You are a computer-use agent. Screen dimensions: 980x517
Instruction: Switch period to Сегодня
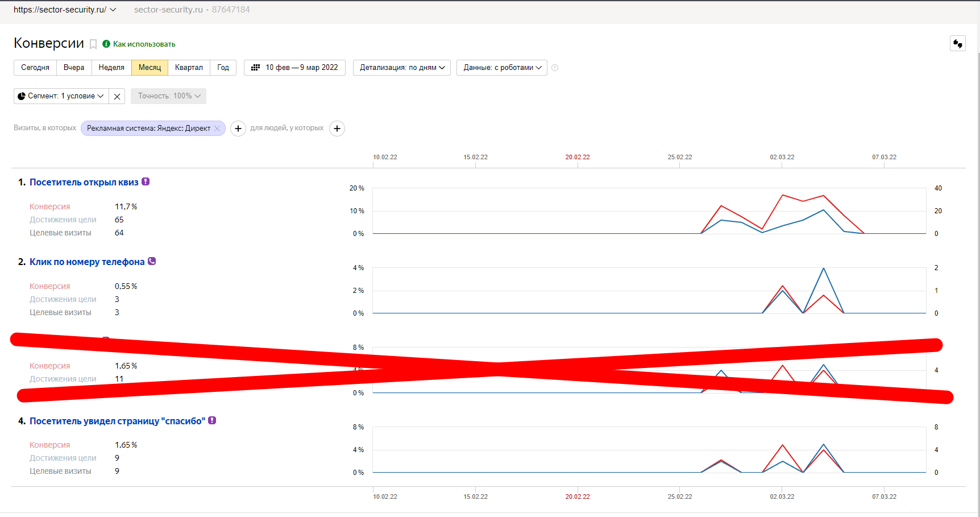(x=35, y=68)
